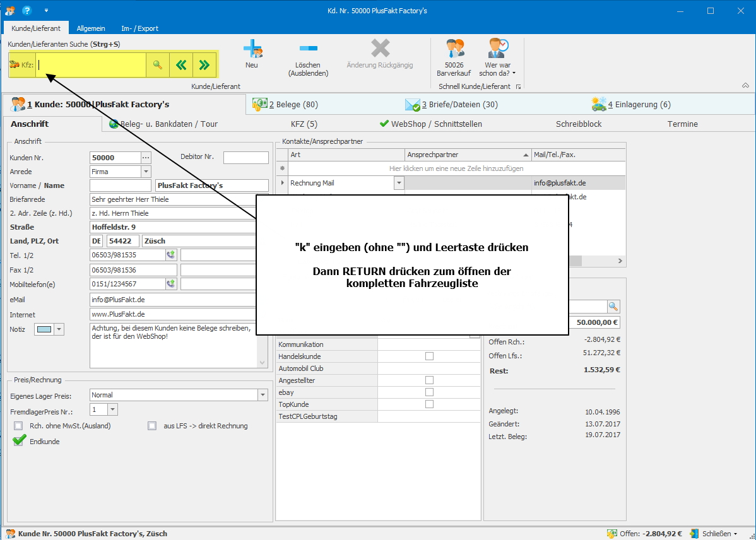Sort contacts by Ansprechpartner column
The image size is (756, 540).
468,155
